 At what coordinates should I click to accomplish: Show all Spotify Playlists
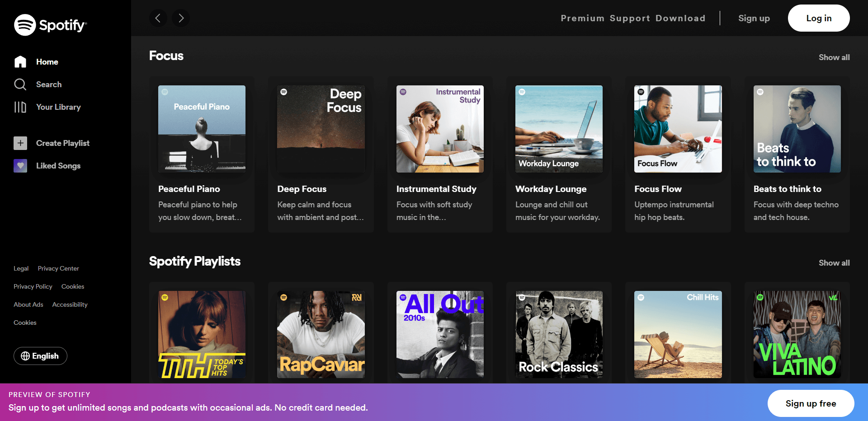point(834,263)
